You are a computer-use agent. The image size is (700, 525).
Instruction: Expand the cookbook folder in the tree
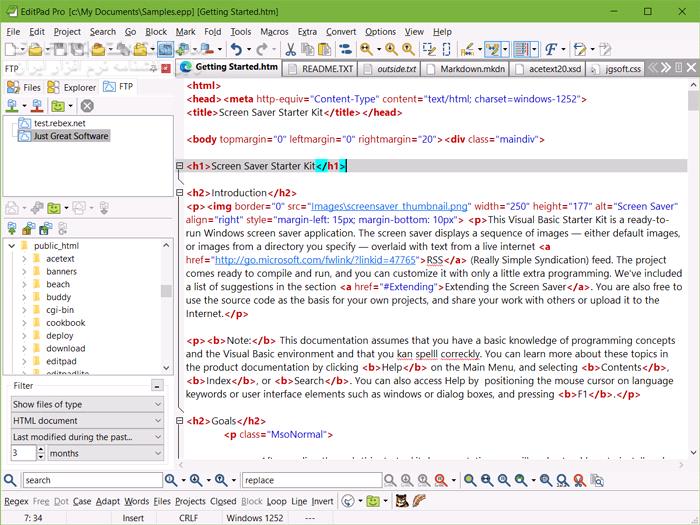pos(24,323)
